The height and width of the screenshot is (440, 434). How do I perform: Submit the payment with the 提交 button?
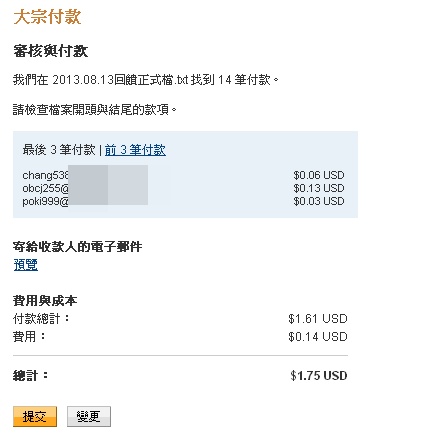[35, 416]
